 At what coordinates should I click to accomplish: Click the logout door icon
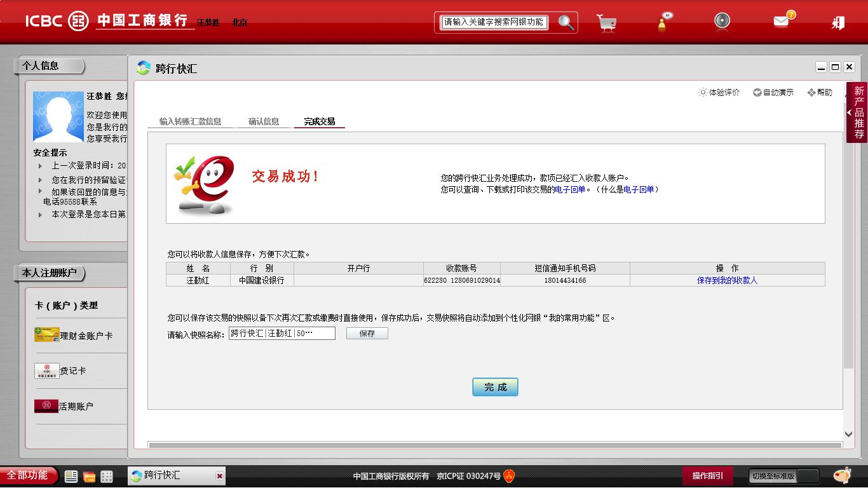[838, 23]
